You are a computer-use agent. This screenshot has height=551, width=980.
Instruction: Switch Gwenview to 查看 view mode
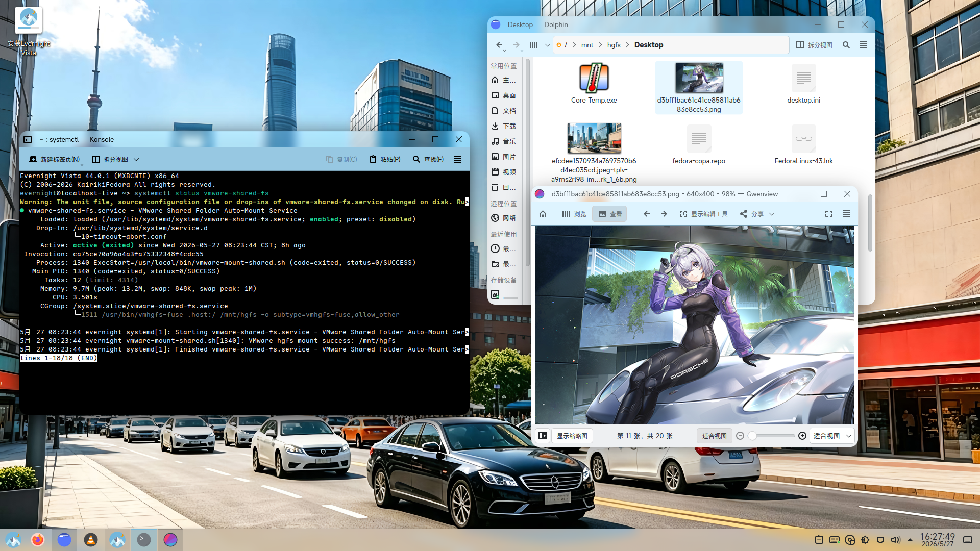(610, 214)
